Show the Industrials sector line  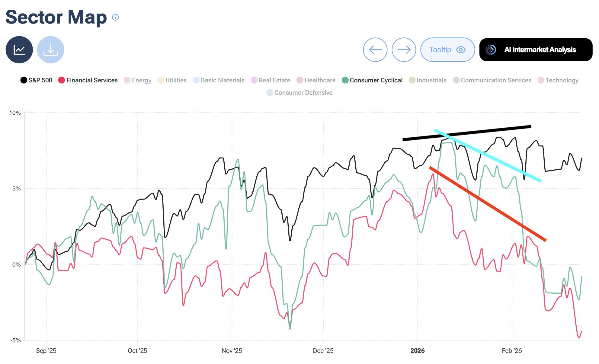pyautogui.click(x=428, y=80)
